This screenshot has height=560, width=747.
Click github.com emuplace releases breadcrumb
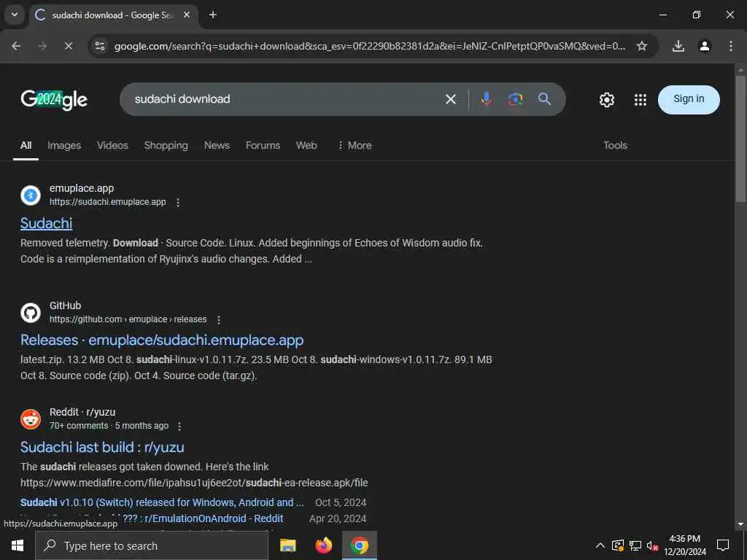pos(128,319)
